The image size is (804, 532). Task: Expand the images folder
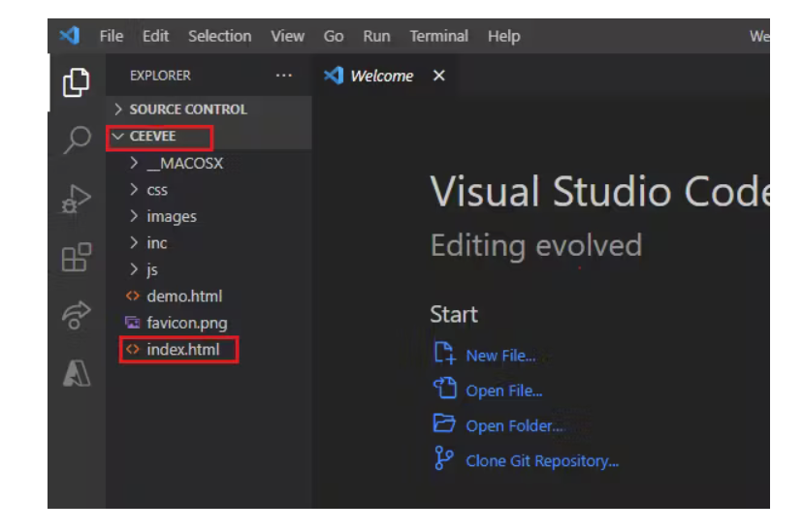click(x=171, y=216)
